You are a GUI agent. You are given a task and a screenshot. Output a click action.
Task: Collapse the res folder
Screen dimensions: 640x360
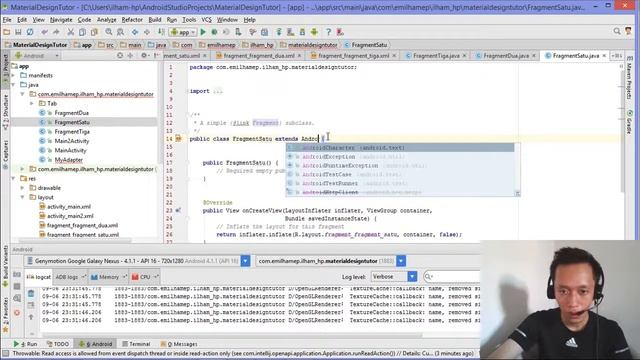click(14, 179)
